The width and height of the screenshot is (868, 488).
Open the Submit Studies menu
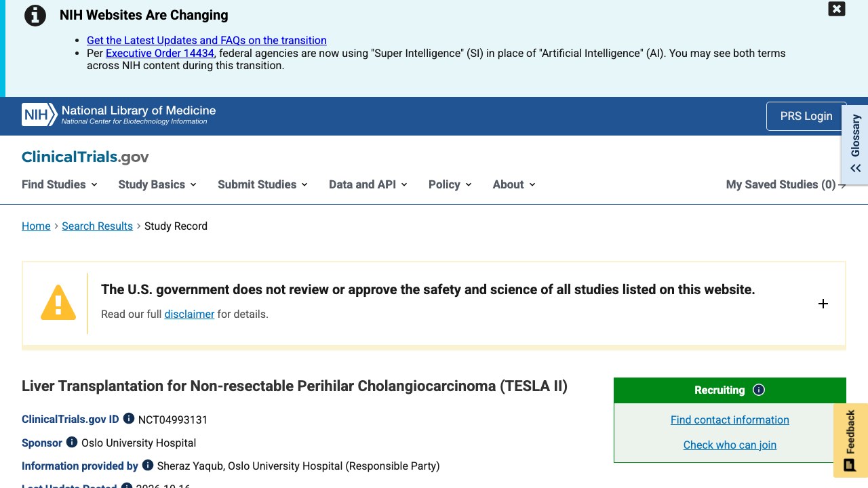pos(263,184)
